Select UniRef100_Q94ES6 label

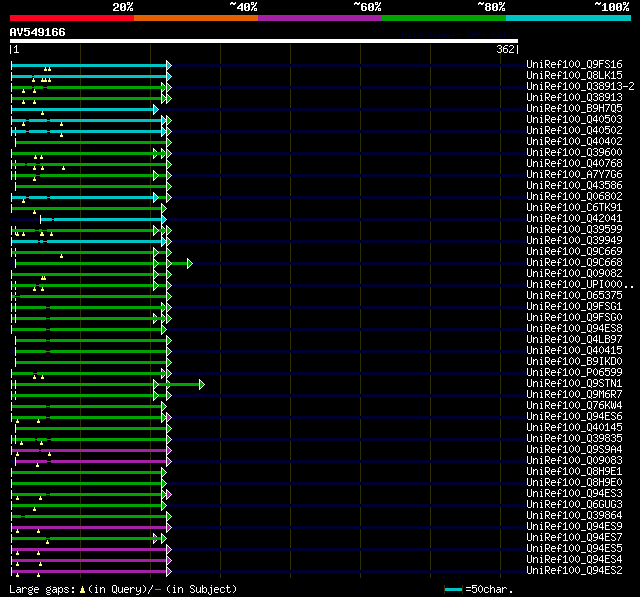point(574,417)
